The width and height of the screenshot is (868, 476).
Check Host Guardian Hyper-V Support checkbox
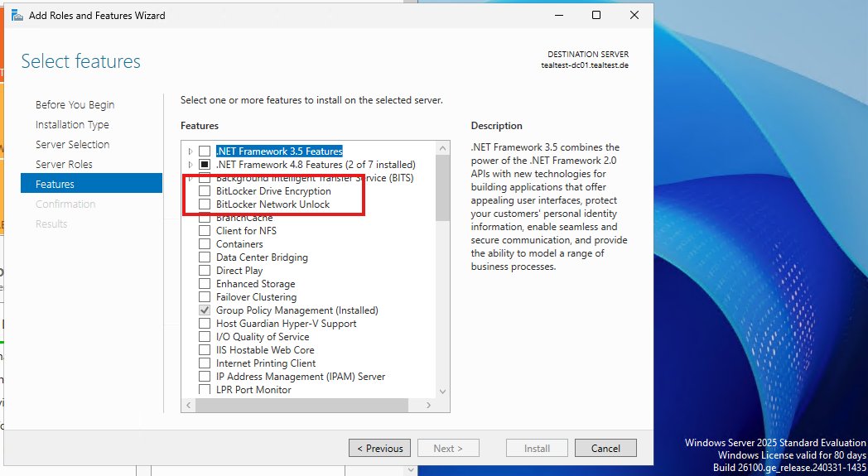coord(205,324)
